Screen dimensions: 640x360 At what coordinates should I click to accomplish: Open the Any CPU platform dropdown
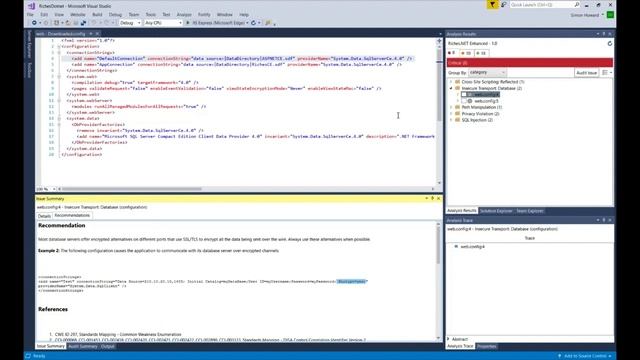(x=163, y=23)
